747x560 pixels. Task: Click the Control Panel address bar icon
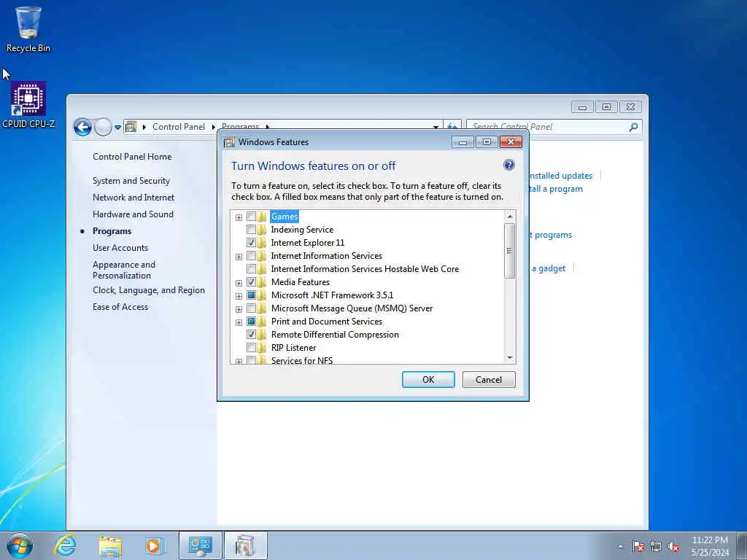pos(131,127)
